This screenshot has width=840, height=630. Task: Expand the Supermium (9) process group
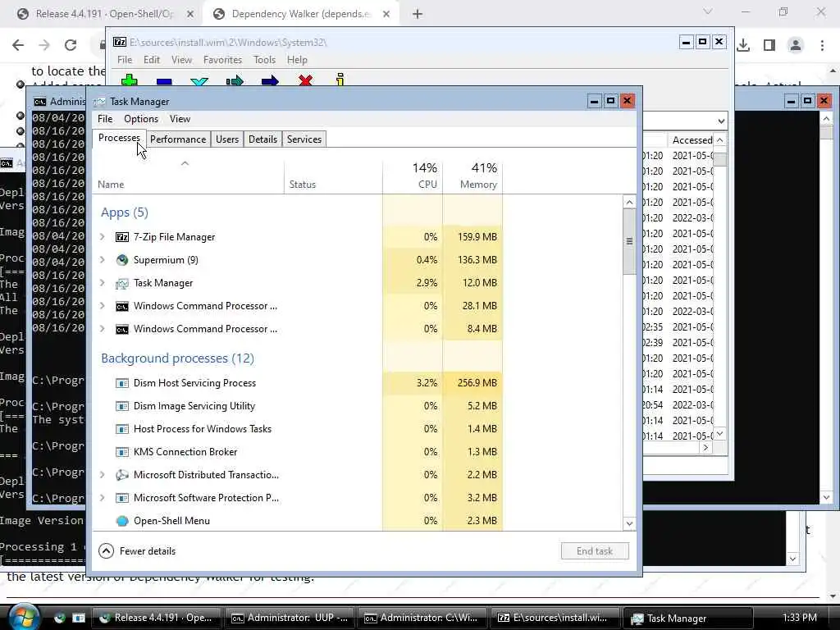point(103,259)
